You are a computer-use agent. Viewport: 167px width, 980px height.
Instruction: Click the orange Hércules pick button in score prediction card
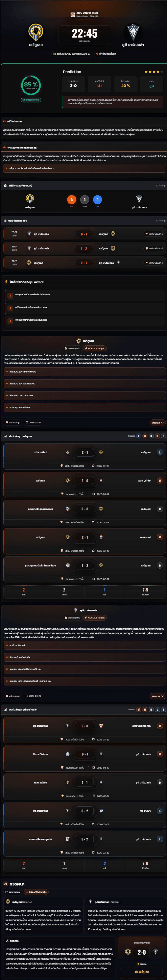141,972
